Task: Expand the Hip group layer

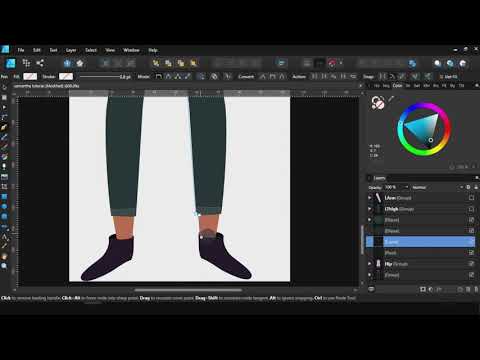Action: pyautogui.click(x=369, y=264)
